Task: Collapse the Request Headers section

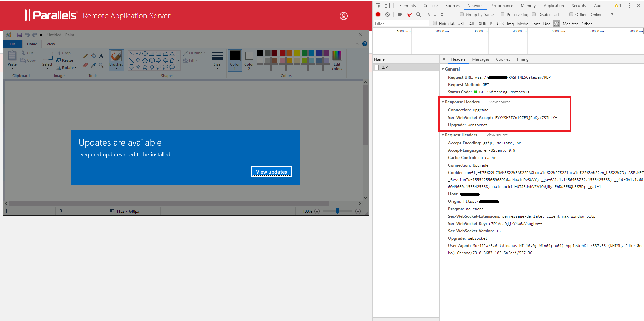Action: 443,135
